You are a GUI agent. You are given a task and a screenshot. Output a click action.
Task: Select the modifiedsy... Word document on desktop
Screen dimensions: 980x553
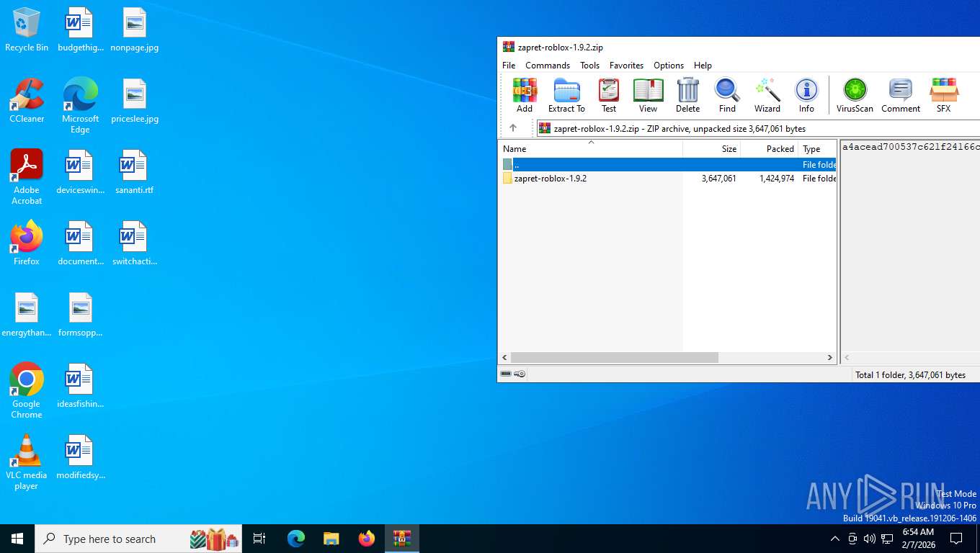tap(80, 457)
